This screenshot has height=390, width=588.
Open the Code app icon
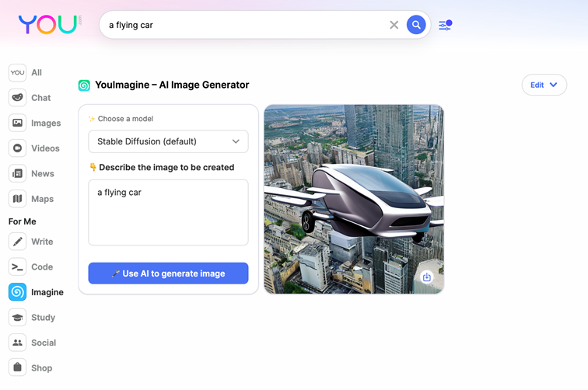(x=17, y=266)
